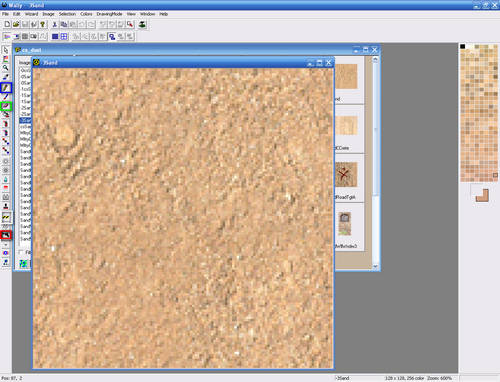Open the Colors menu
The width and height of the screenshot is (500, 382).
86,14
